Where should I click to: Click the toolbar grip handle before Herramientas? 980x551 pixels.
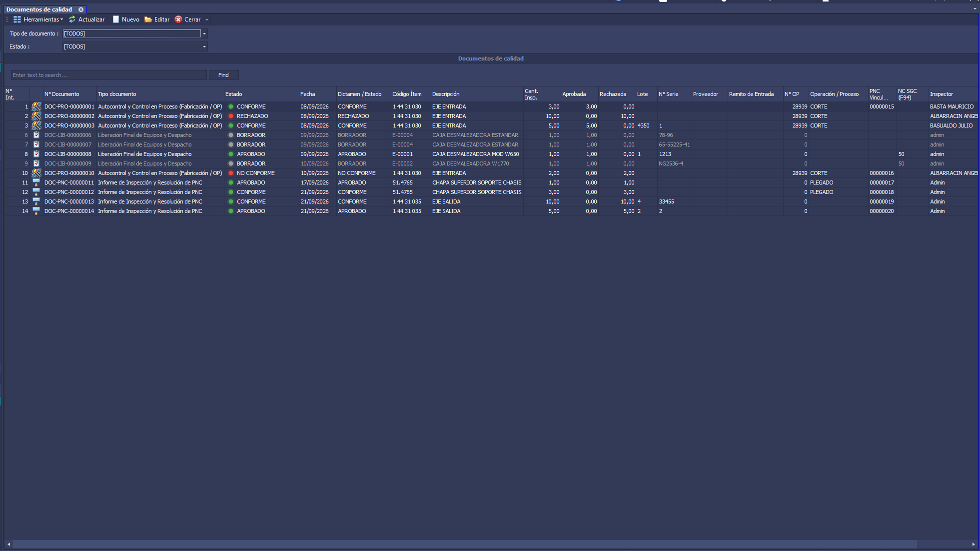point(7,19)
